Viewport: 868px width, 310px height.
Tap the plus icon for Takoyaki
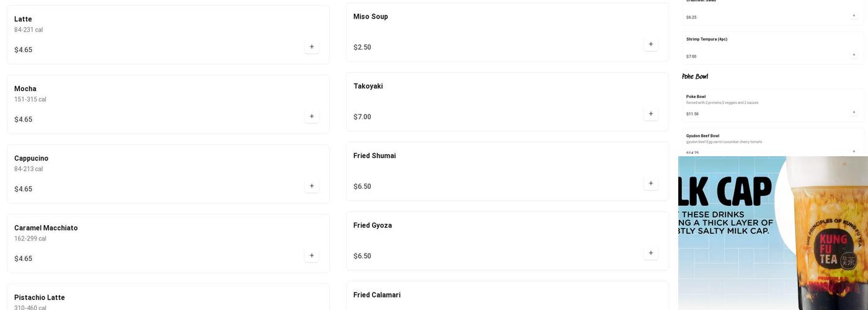point(650,114)
